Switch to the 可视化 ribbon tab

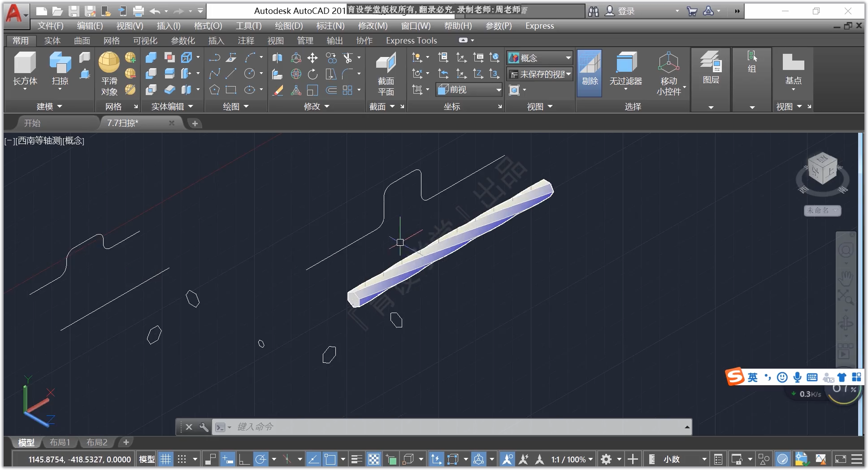pos(145,41)
